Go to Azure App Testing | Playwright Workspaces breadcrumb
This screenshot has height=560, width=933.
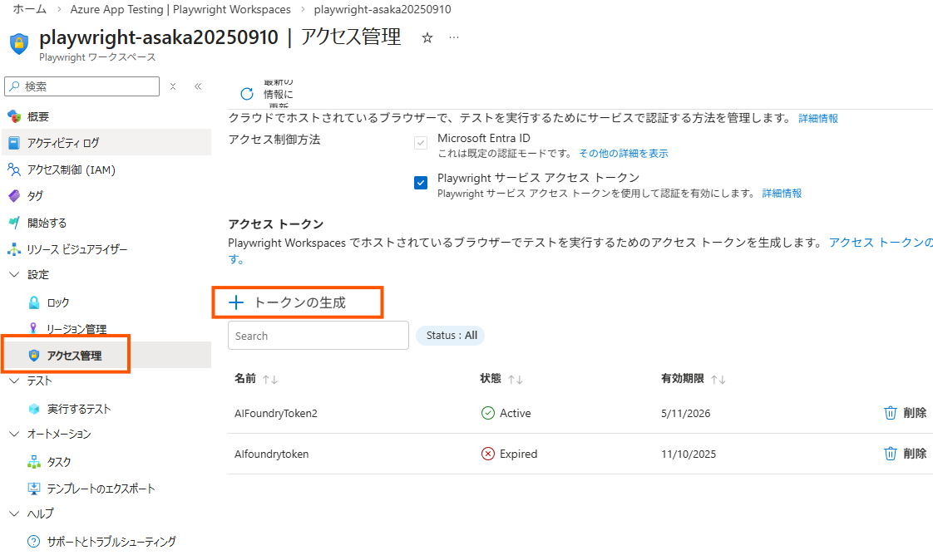pos(180,9)
